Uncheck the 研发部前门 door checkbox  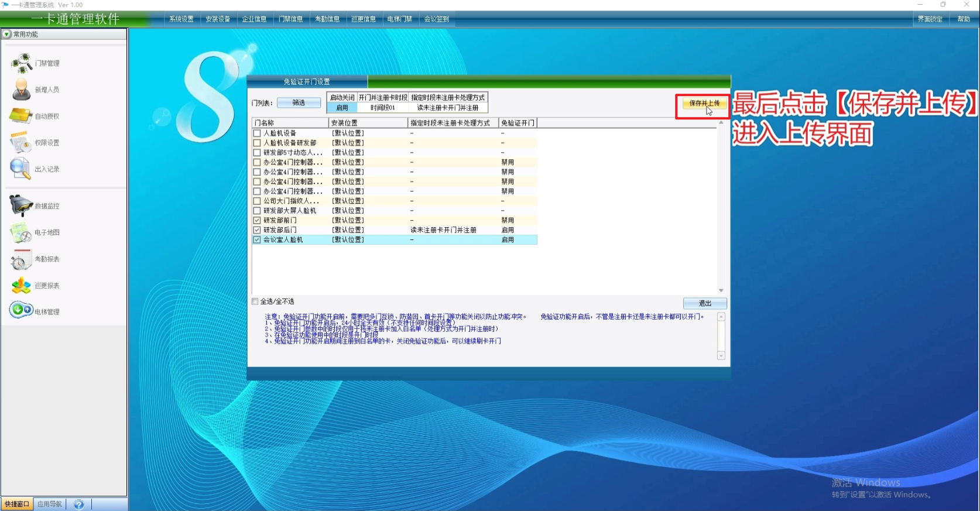(257, 221)
